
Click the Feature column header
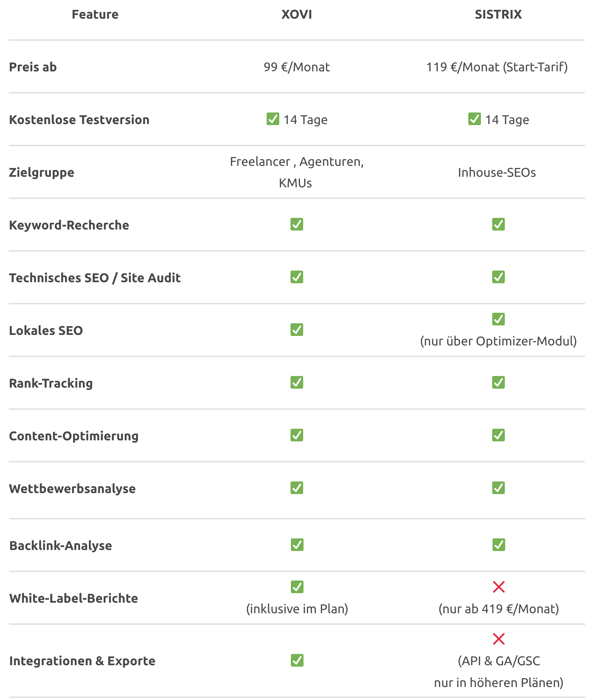95,14
